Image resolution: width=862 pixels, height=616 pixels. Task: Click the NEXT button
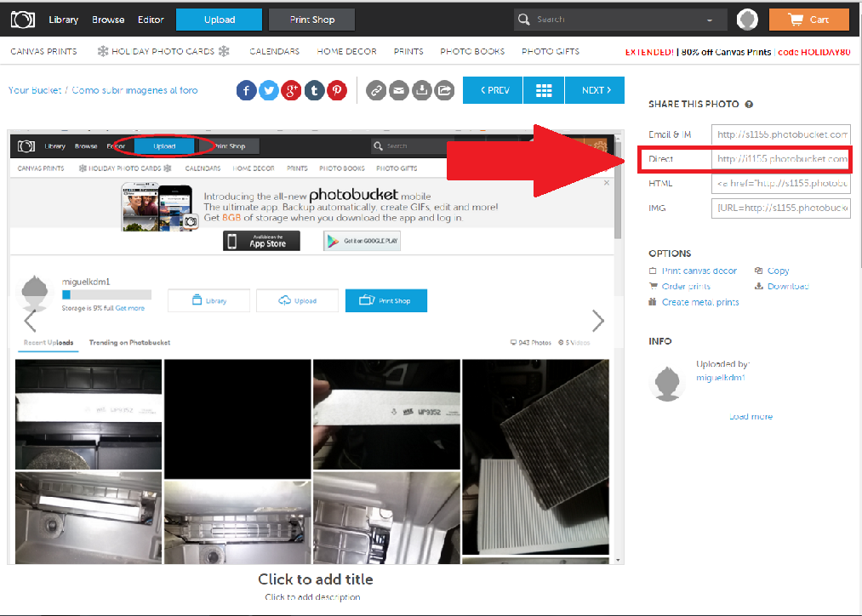click(595, 90)
